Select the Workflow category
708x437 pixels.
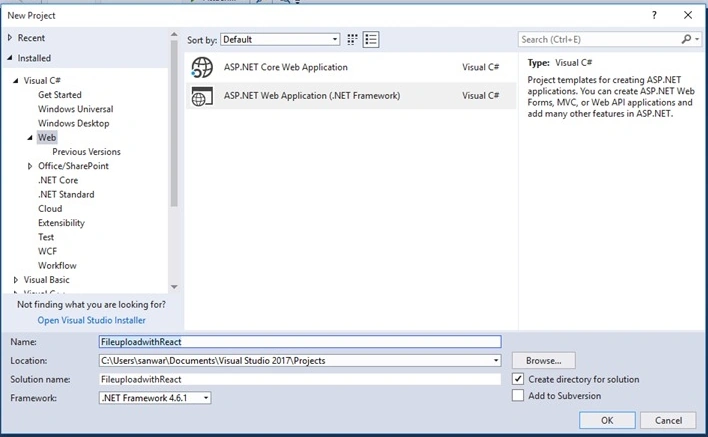(57, 265)
